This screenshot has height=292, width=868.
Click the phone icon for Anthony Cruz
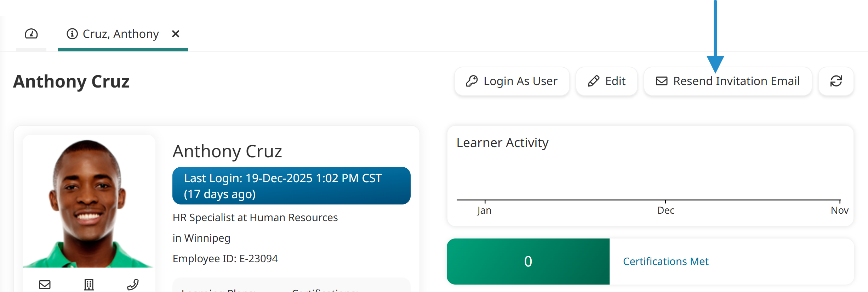pyautogui.click(x=133, y=284)
